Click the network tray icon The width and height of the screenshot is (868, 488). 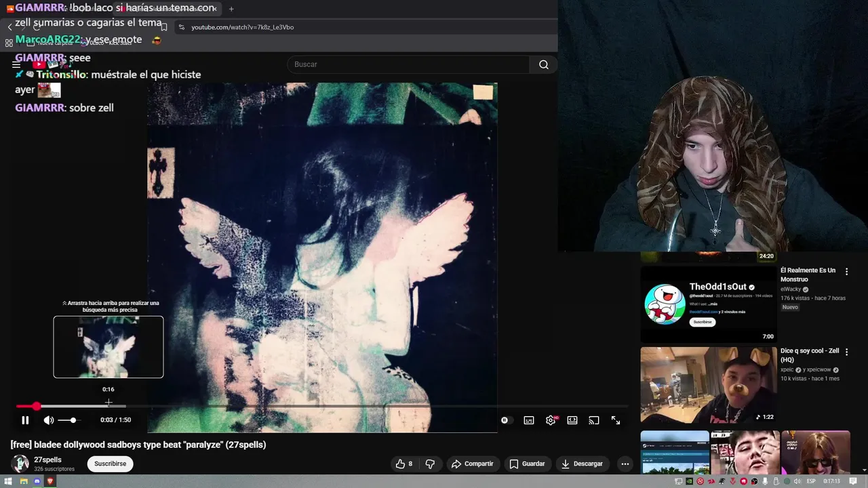(x=678, y=481)
